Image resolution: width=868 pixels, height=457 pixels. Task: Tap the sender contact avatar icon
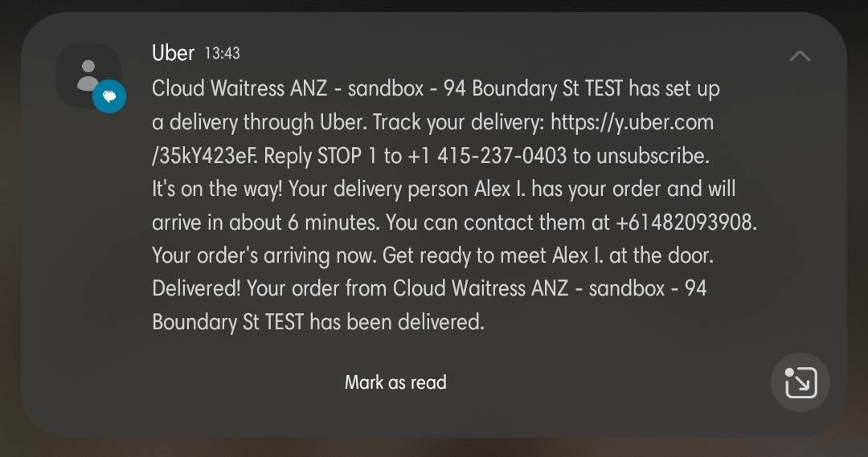point(88,75)
